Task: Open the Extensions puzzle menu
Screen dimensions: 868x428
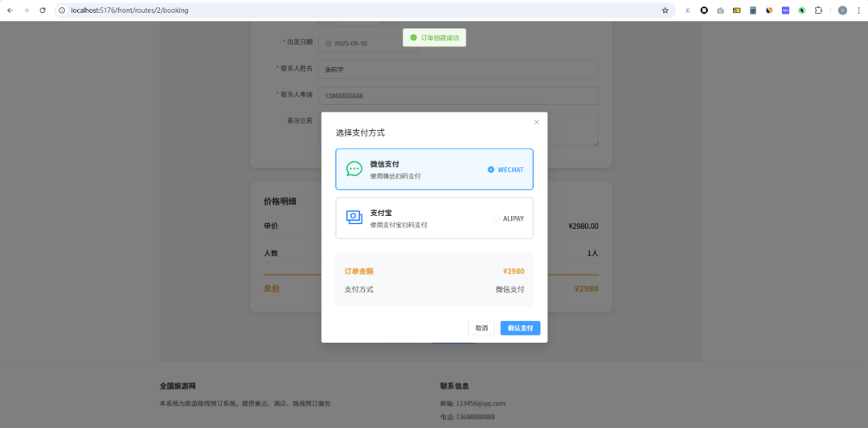Action: tap(819, 10)
